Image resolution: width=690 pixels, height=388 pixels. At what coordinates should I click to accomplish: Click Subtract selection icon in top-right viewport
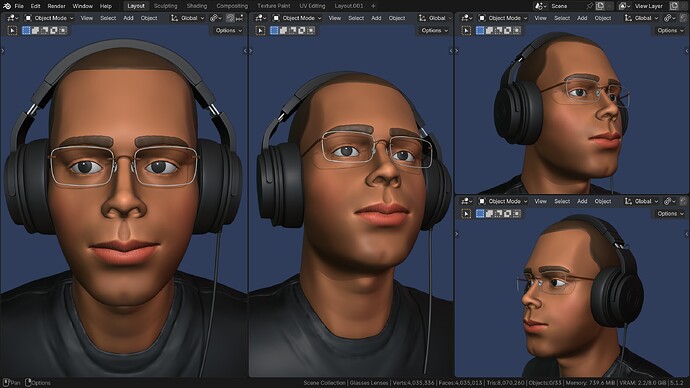[499, 30]
